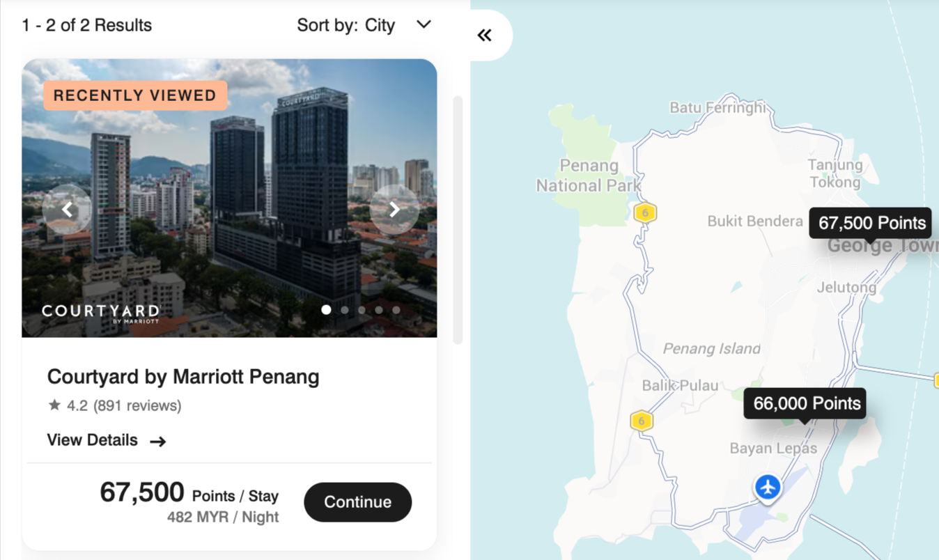Jump to the third carousel photo dot

362,310
